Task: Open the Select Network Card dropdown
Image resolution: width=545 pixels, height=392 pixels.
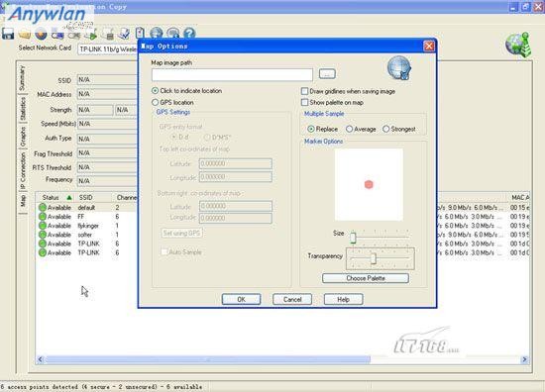Action: pyautogui.click(x=108, y=49)
